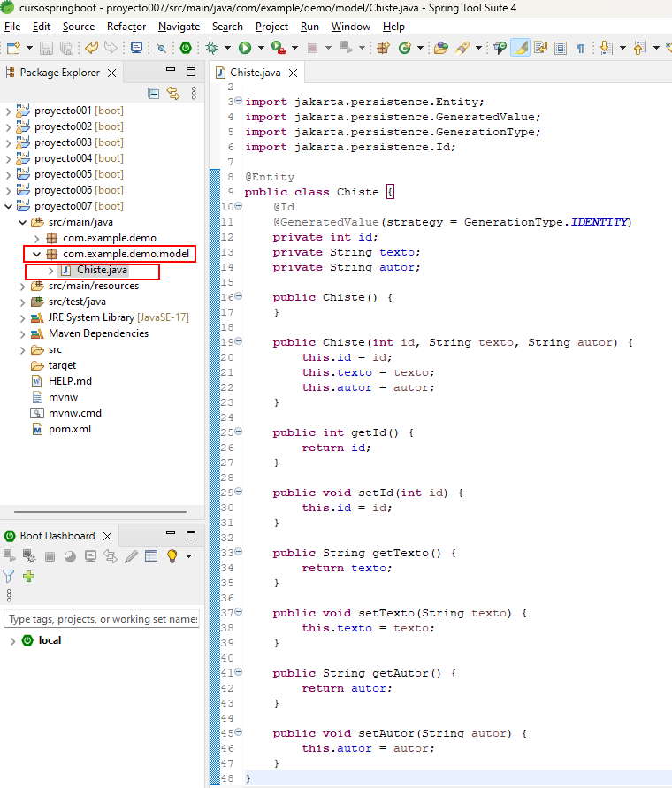Launch Debug with the bug icon
The image size is (672, 788).
212,48
